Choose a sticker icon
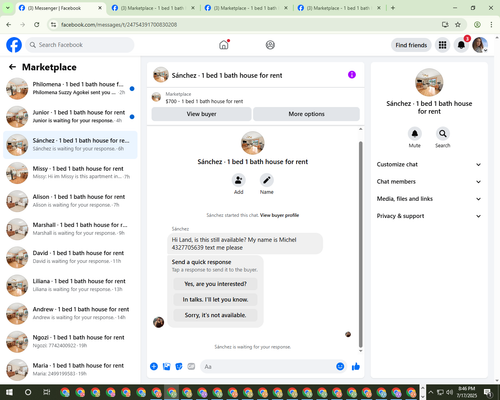 tap(179, 367)
